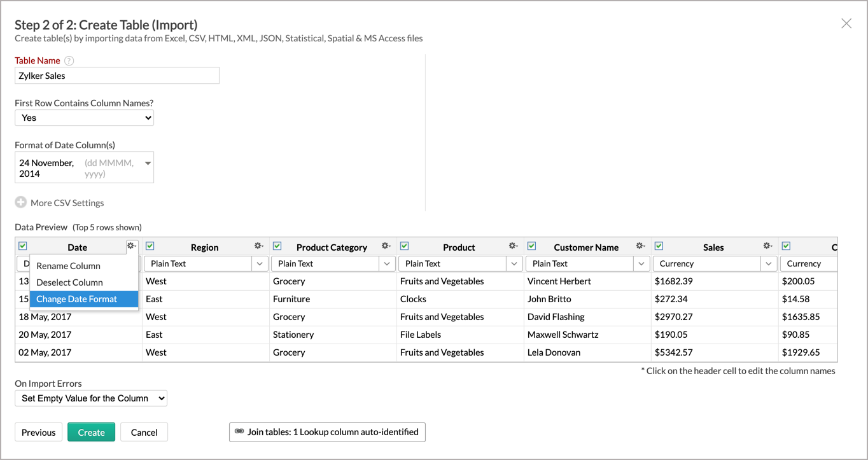Viewport: 868px width, 460px height.
Task: Open Join tables lookup column button
Action: point(327,432)
